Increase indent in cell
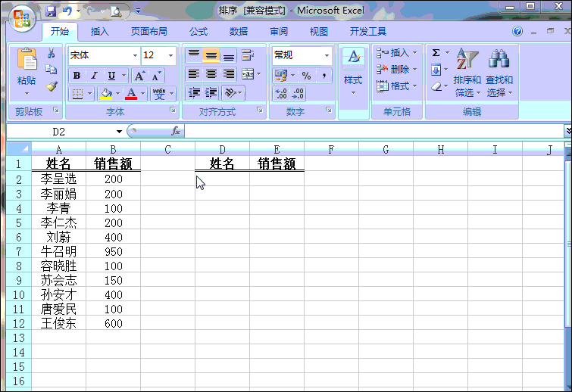 coord(211,93)
